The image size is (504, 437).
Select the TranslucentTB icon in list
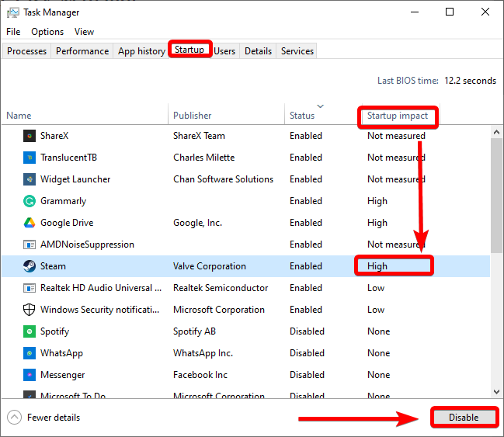click(x=29, y=158)
